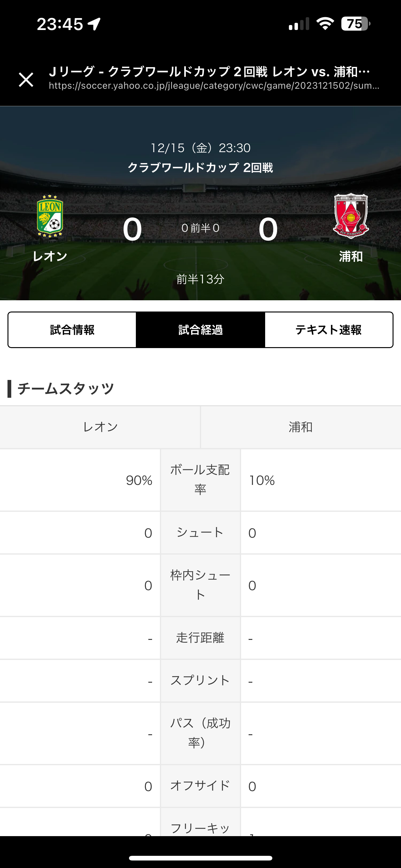
Task: Tap the page title in browser header
Action: (210, 72)
